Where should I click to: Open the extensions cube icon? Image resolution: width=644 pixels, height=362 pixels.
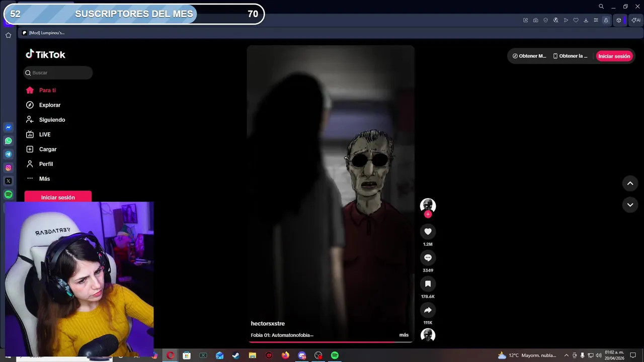tap(619, 20)
